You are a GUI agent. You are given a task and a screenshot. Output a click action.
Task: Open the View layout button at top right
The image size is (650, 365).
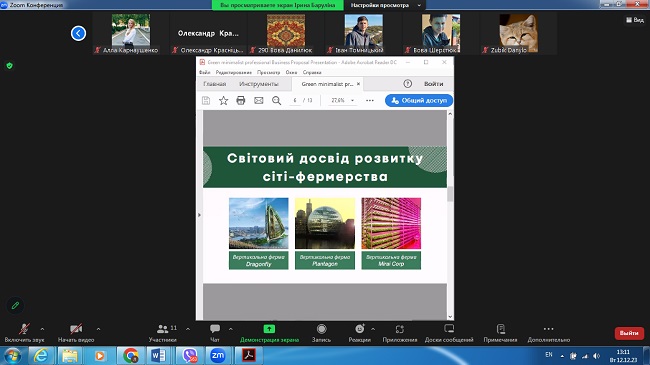pyautogui.click(x=635, y=19)
